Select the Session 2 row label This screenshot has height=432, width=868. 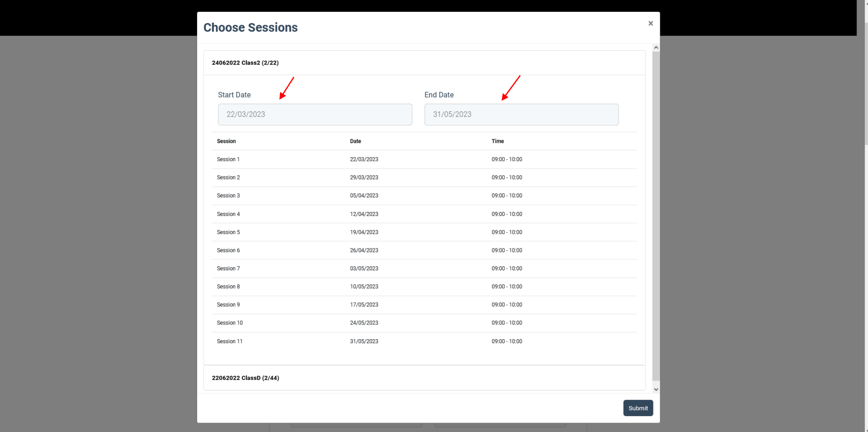click(x=228, y=178)
